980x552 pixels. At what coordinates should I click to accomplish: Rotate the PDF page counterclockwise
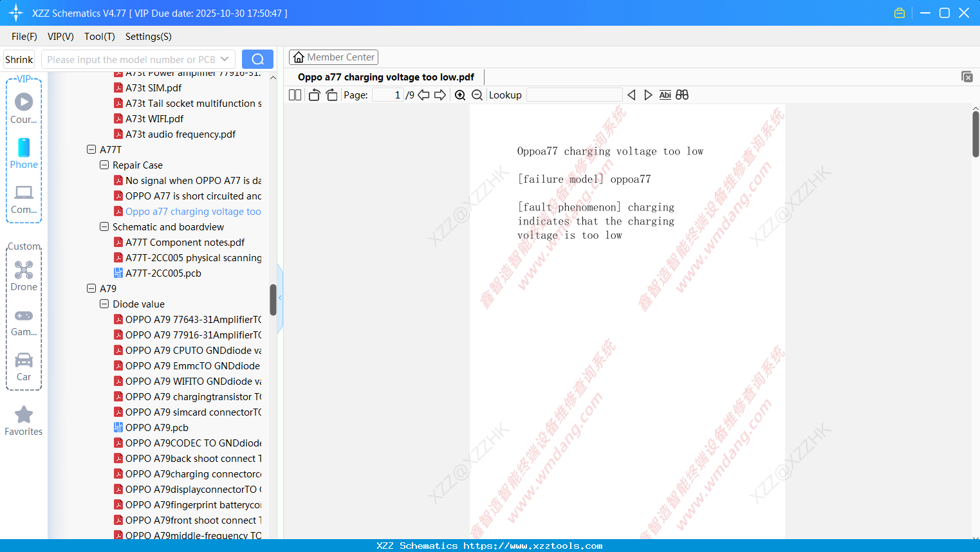click(x=314, y=95)
